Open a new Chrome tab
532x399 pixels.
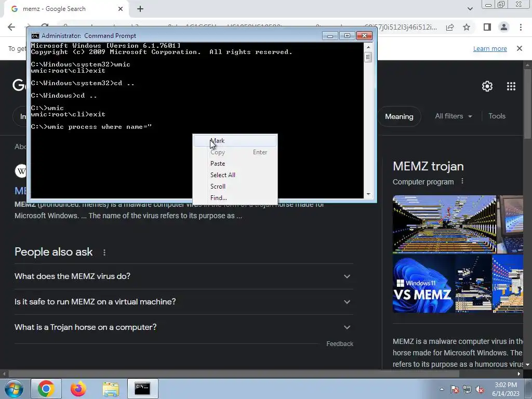pyautogui.click(x=140, y=9)
